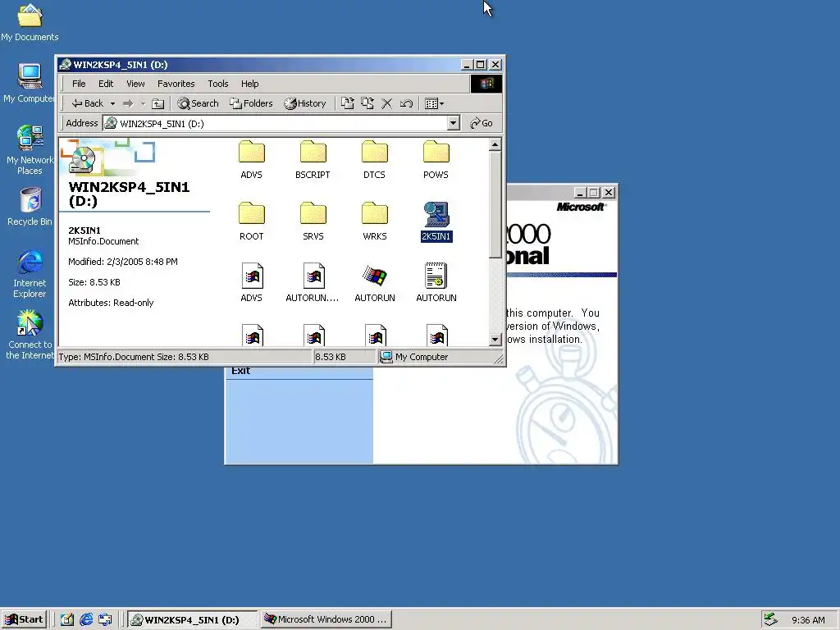Open My Network Places desktop icon
This screenshot has height=630, width=840.
[30, 149]
